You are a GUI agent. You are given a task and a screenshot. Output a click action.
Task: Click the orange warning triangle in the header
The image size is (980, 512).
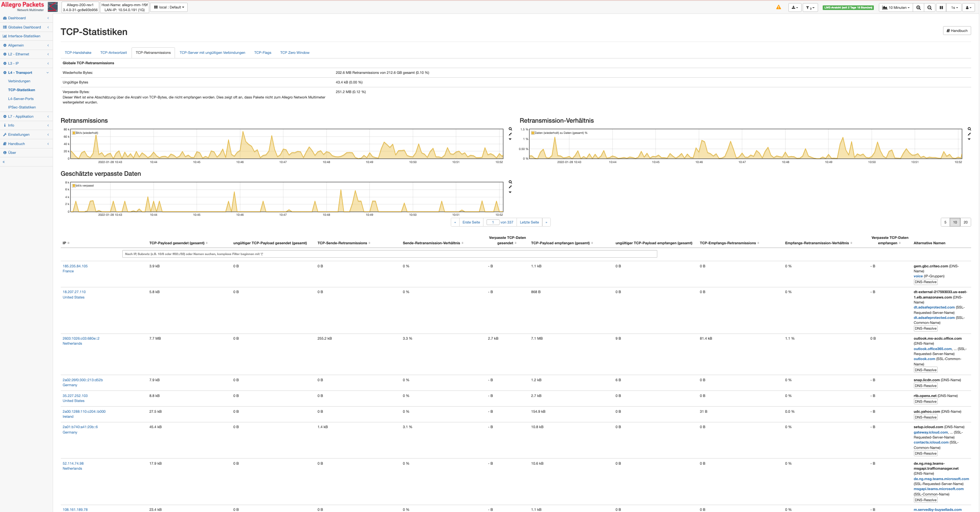tap(778, 7)
